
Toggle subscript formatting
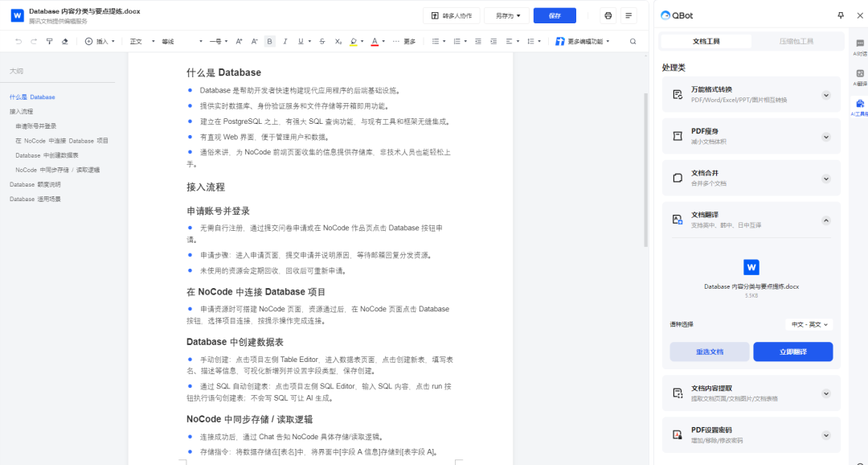pyautogui.click(x=338, y=41)
